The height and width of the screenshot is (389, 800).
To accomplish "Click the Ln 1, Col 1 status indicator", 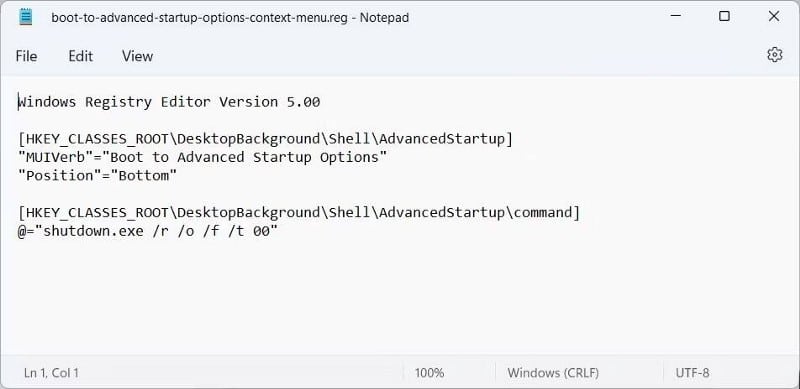I will pyautogui.click(x=51, y=373).
